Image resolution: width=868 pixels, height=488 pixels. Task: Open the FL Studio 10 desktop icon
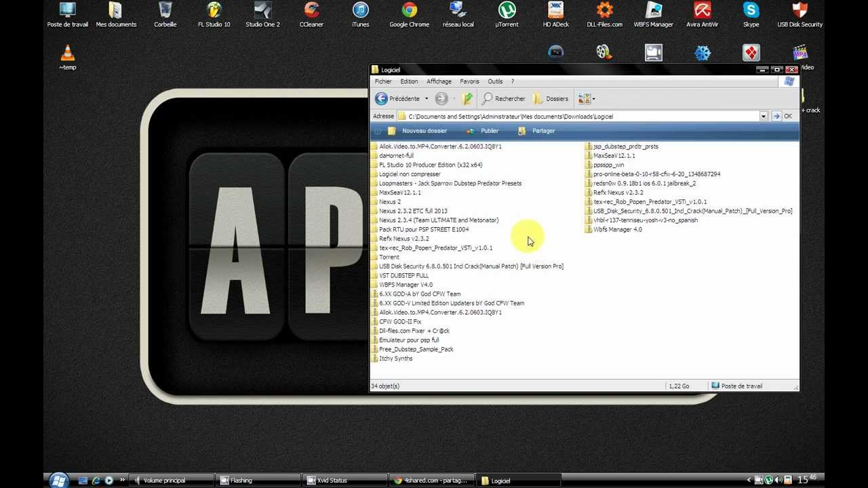[x=214, y=15]
